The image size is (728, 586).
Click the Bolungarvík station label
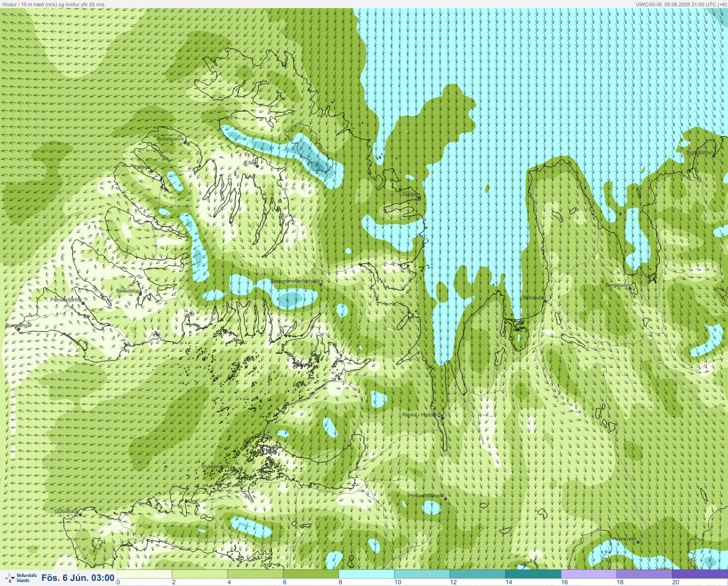[171, 138]
